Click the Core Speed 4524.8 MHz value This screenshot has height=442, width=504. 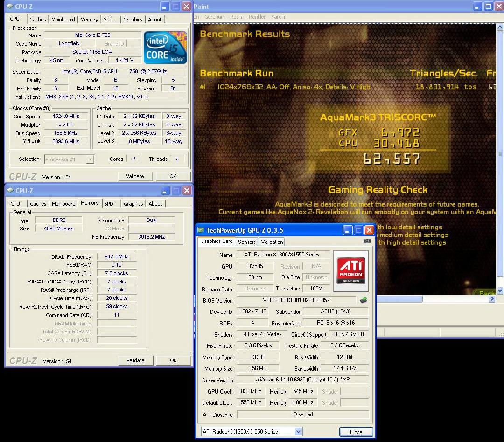(x=66, y=116)
